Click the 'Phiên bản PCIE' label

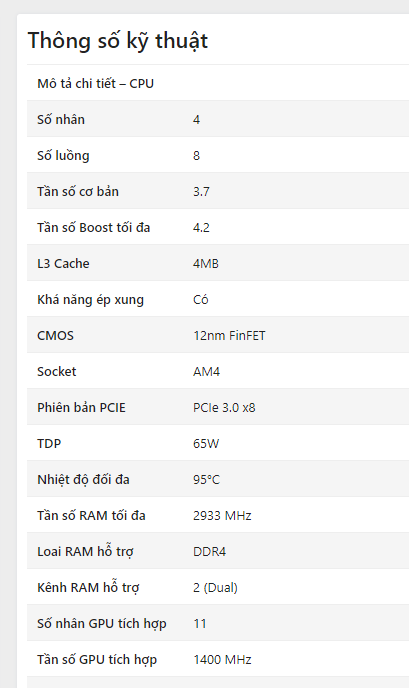point(81,408)
